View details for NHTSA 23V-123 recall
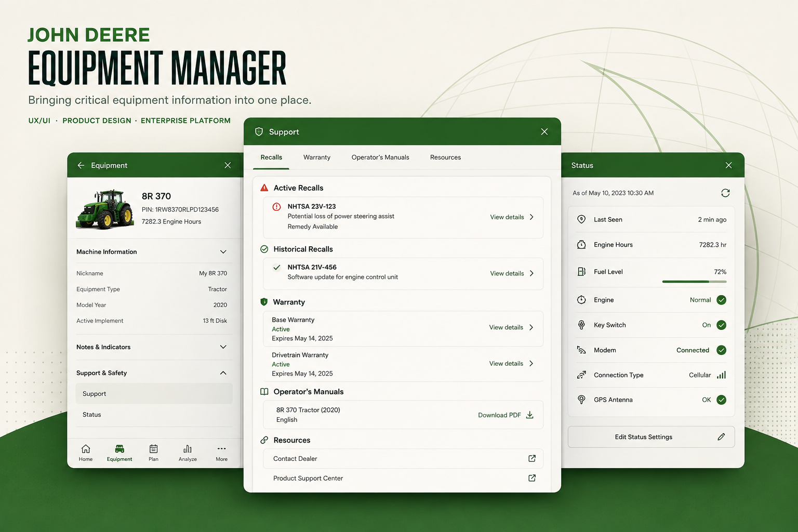The width and height of the screenshot is (798, 532). click(512, 217)
